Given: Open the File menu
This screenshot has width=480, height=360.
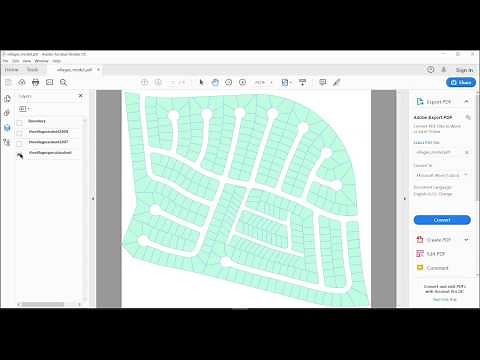Looking at the screenshot, I should 6,61.
